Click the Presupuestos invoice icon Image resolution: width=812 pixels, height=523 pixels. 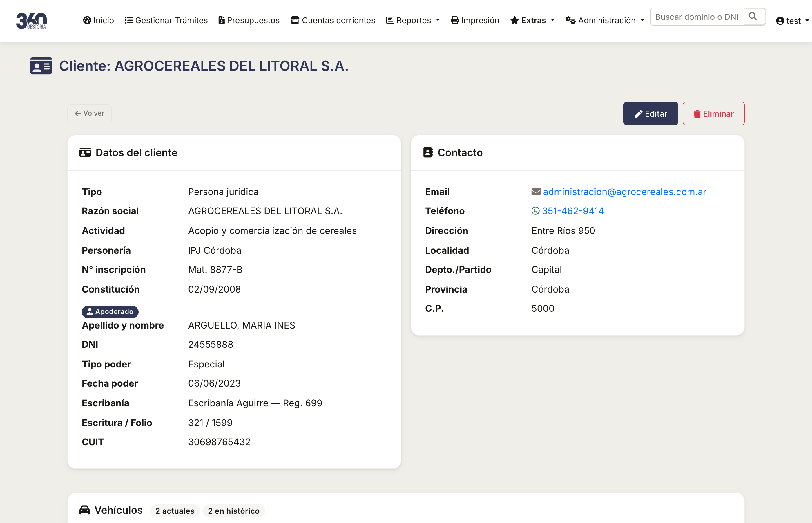[x=221, y=20]
